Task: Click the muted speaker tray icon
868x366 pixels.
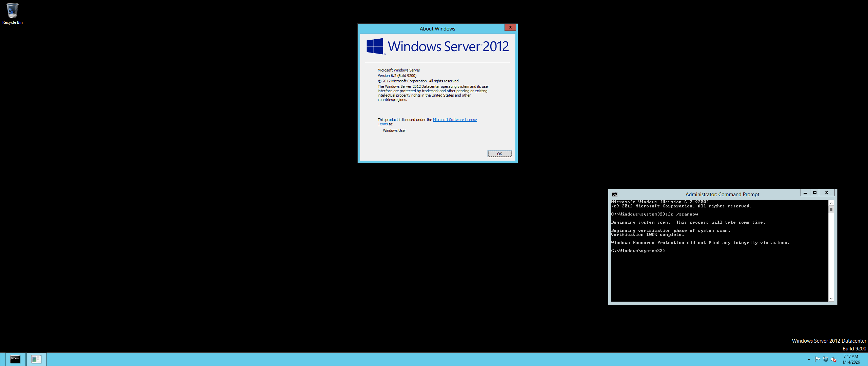Action: pyautogui.click(x=834, y=359)
